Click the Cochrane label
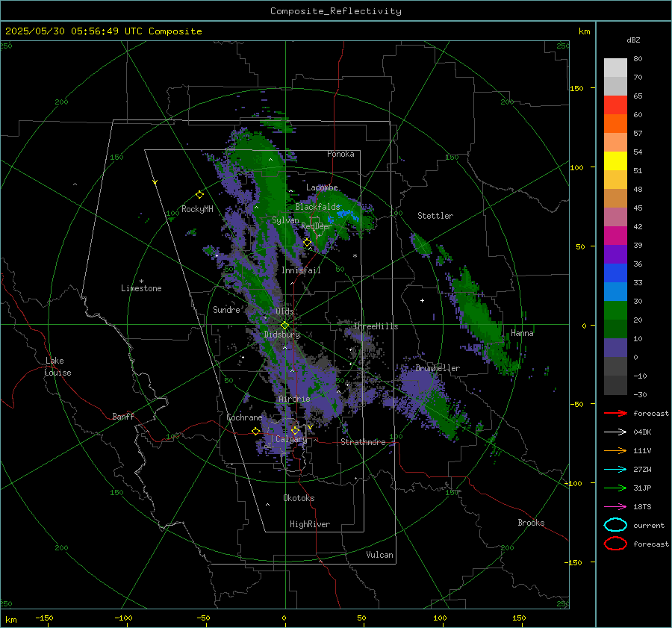672x628 pixels. [x=244, y=417]
